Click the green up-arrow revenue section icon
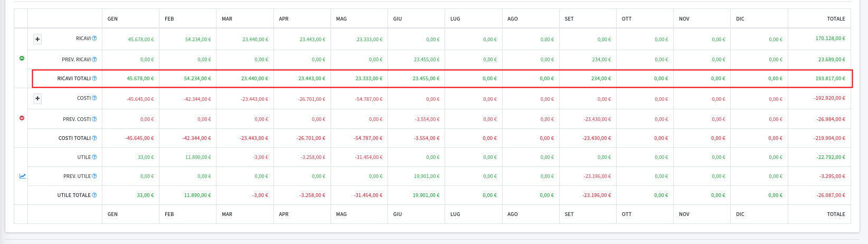This screenshot has width=868, height=244. (x=22, y=59)
